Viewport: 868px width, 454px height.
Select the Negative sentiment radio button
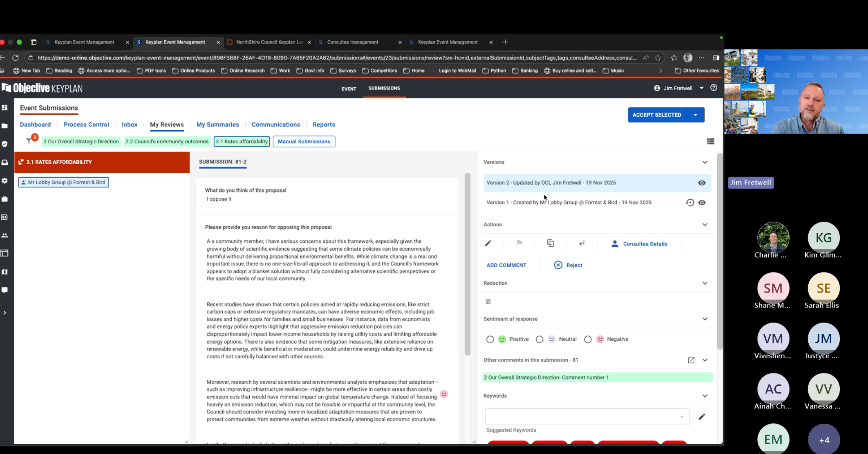[x=588, y=339]
